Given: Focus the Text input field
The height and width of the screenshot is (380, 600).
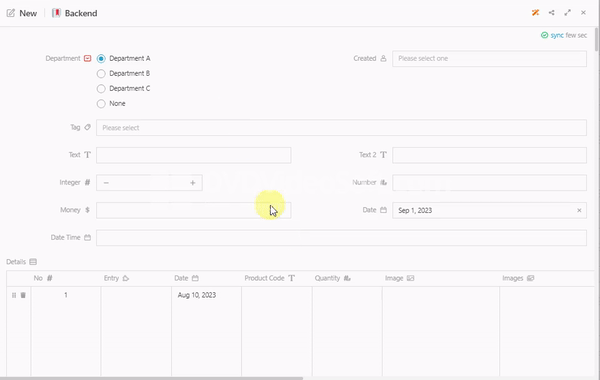Looking at the screenshot, I should (x=194, y=155).
